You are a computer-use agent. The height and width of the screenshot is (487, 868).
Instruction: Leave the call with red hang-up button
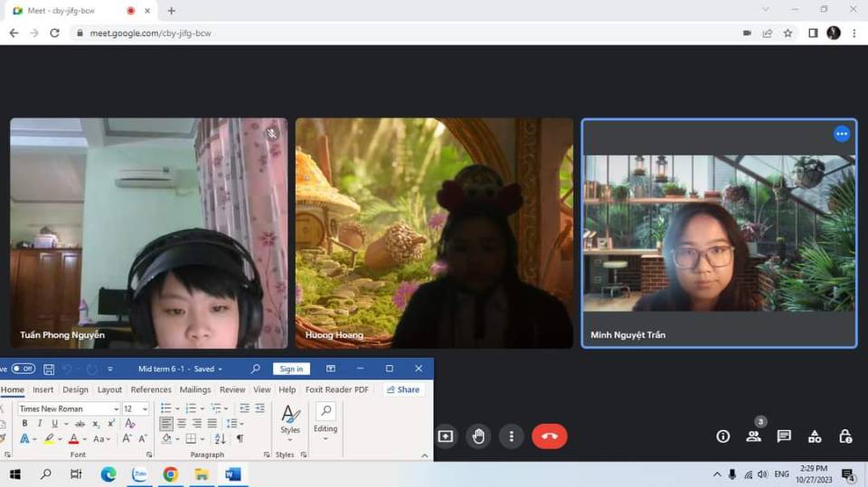(x=549, y=436)
